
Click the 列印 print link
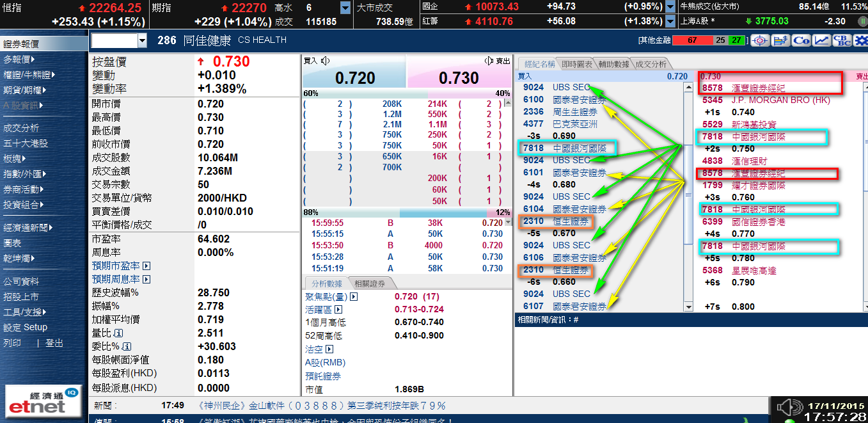click(12, 343)
